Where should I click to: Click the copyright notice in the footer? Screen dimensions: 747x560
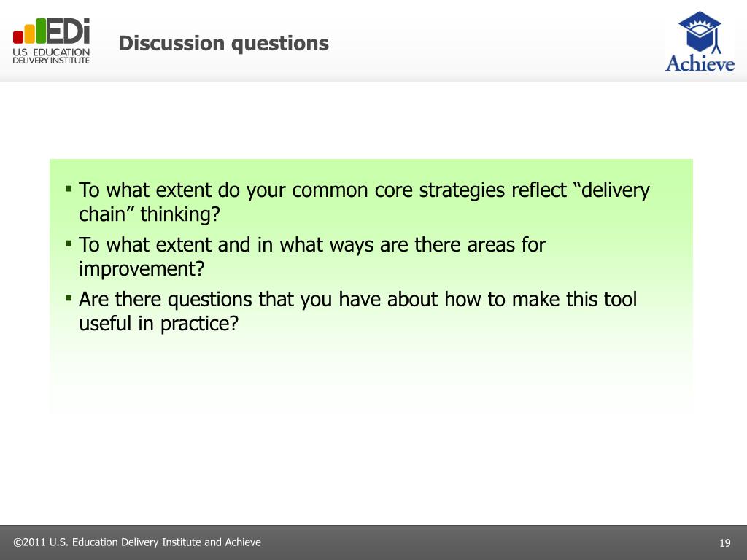coord(137,542)
